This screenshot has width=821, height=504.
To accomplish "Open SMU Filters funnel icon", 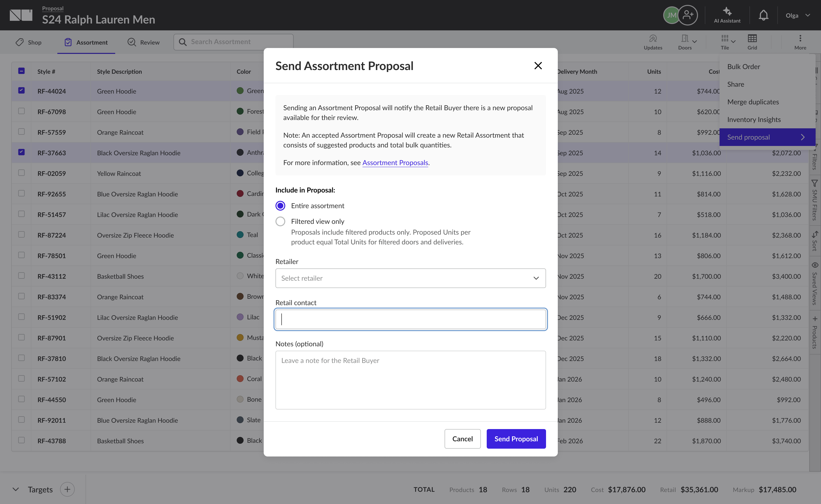I will pyautogui.click(x=814, y=183).
